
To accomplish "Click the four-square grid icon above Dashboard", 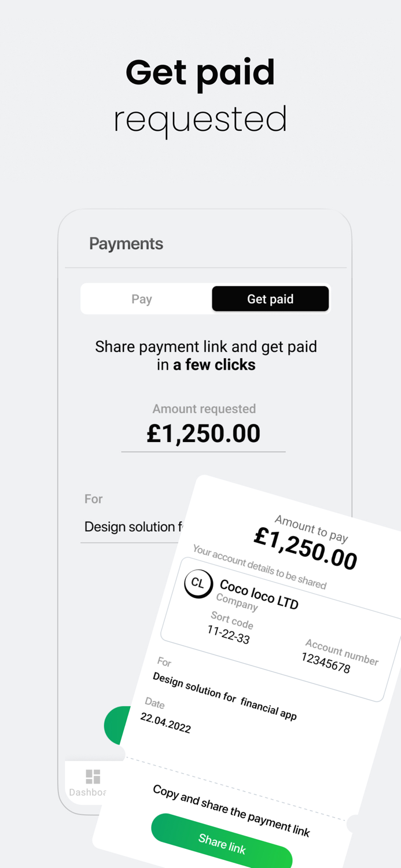I will (x=93, y=775).
